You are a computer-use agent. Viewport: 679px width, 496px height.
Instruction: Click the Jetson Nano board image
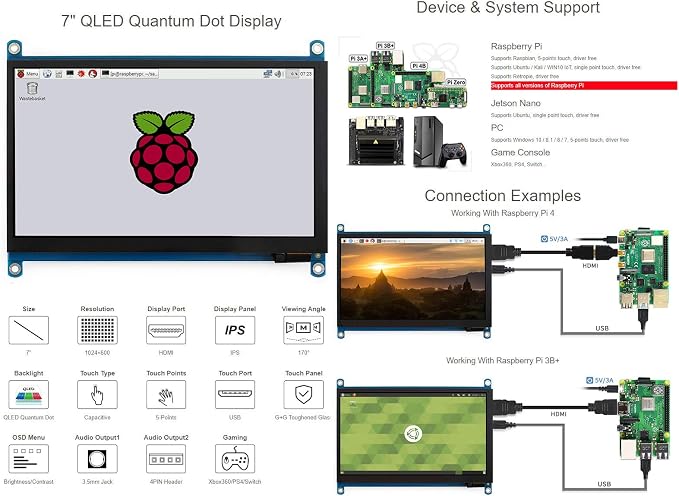376,141
